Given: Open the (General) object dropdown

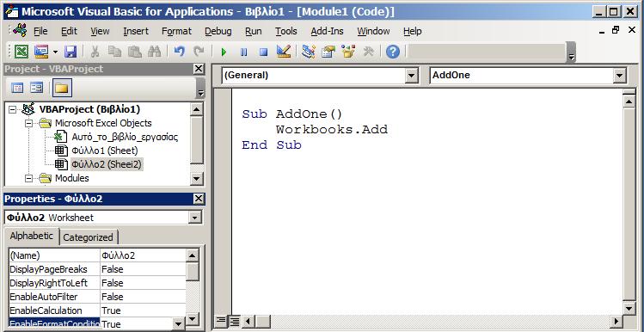Looking at the screenshot, I should point(411,76).
